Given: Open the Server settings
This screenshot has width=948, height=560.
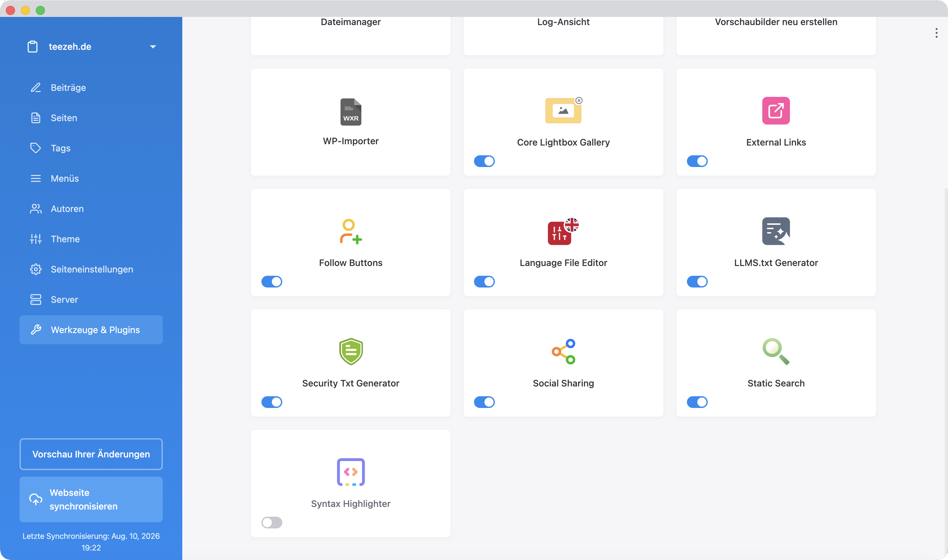Looking at the screenshot, I should coord(91,299).
